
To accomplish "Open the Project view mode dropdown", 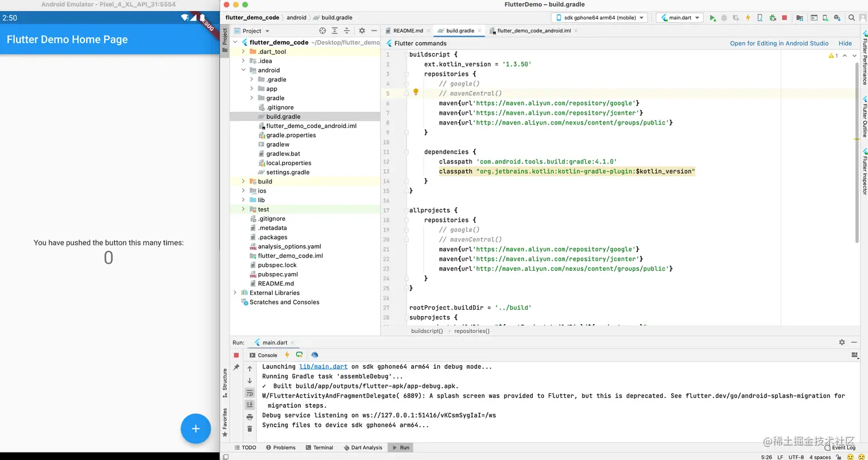I will [252, 31].
